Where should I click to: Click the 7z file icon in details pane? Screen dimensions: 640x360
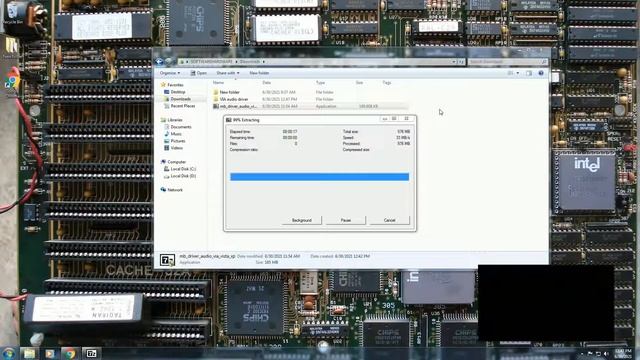tap(167, 260)
